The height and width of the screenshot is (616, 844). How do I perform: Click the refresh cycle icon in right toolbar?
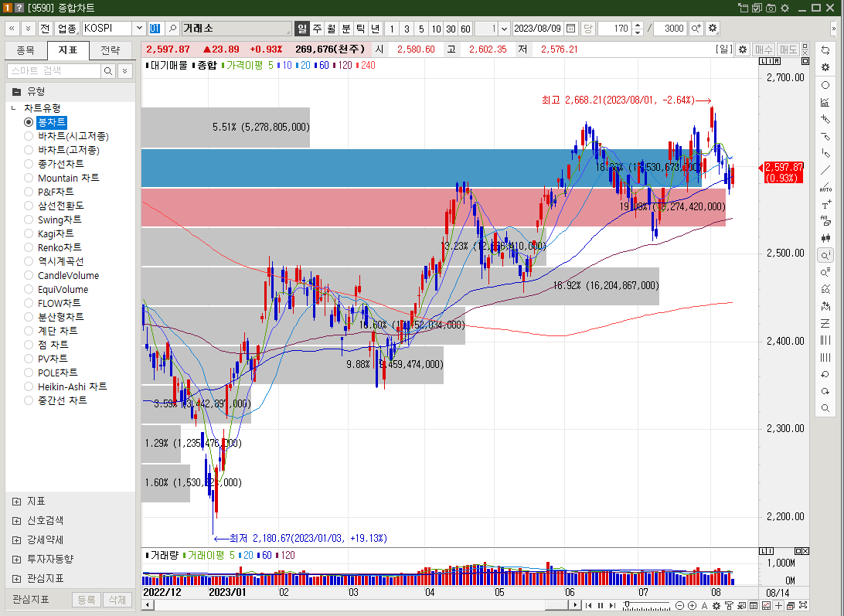(825, 50)
